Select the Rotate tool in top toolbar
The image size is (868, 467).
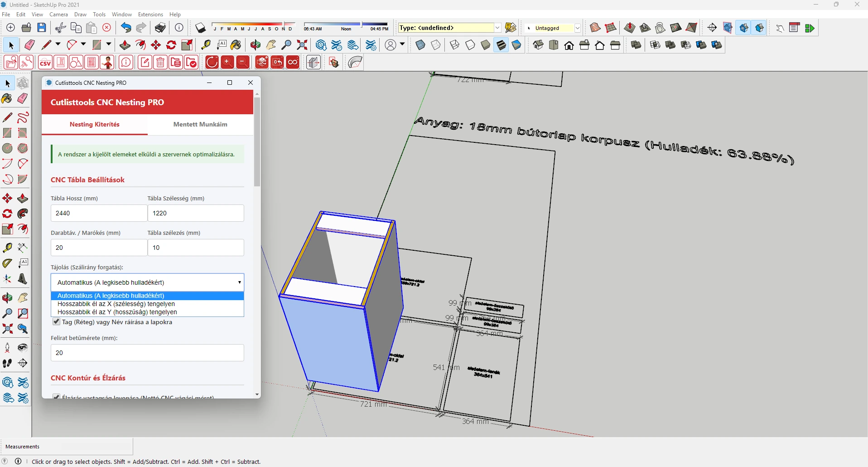(171, 45)
